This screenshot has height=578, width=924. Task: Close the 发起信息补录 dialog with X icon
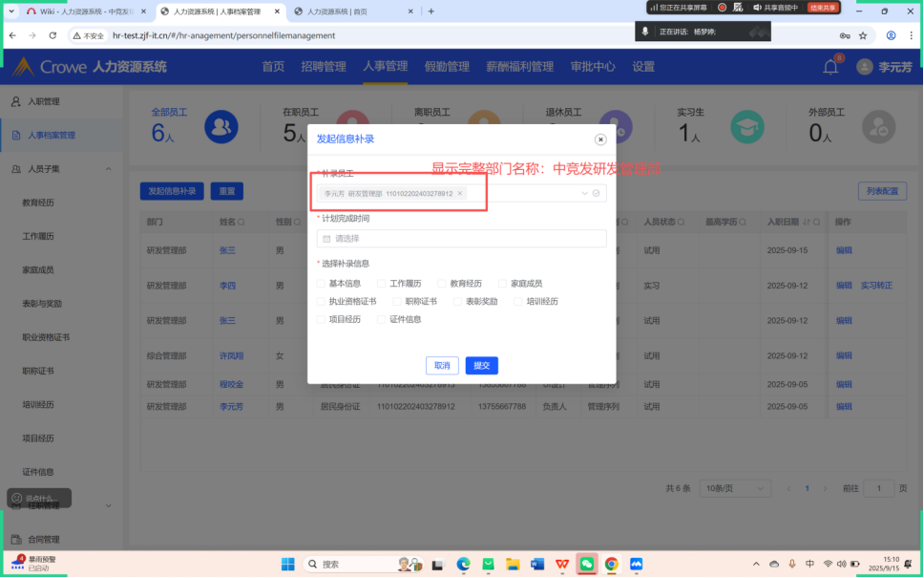click(x=599, y=139)
